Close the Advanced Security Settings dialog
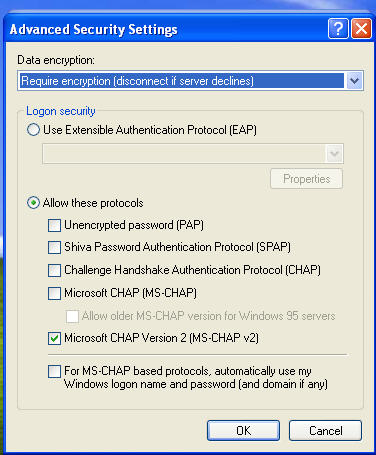The width and height of the screenshot is (376, 455). [x=361, y=29]
